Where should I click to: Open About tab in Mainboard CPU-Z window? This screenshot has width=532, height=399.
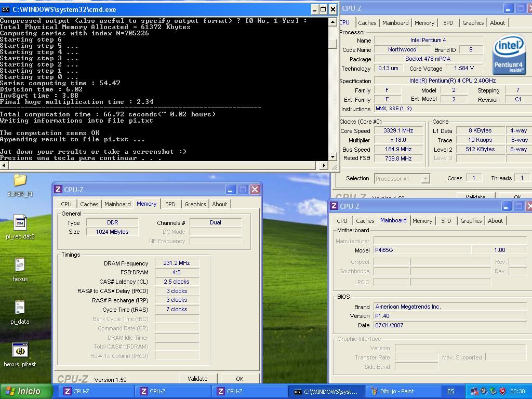coord(495,220)
